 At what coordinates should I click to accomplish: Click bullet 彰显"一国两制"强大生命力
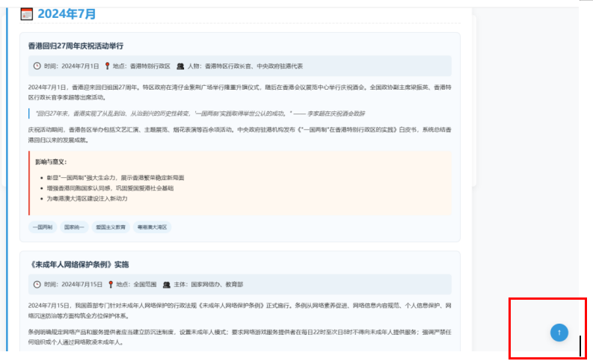click(x=115, y=178)
